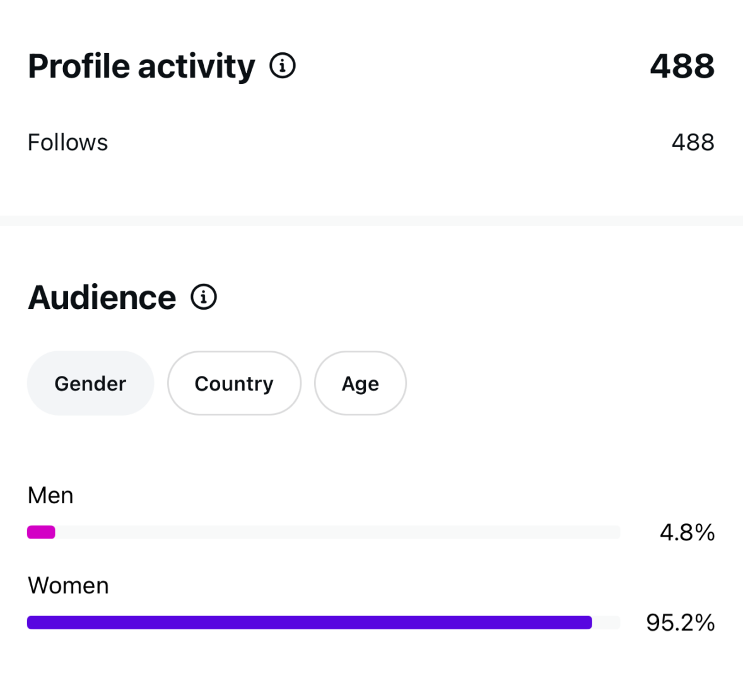Click the Follows count of 488
The image size is (743, 700).
click(693, 143)
